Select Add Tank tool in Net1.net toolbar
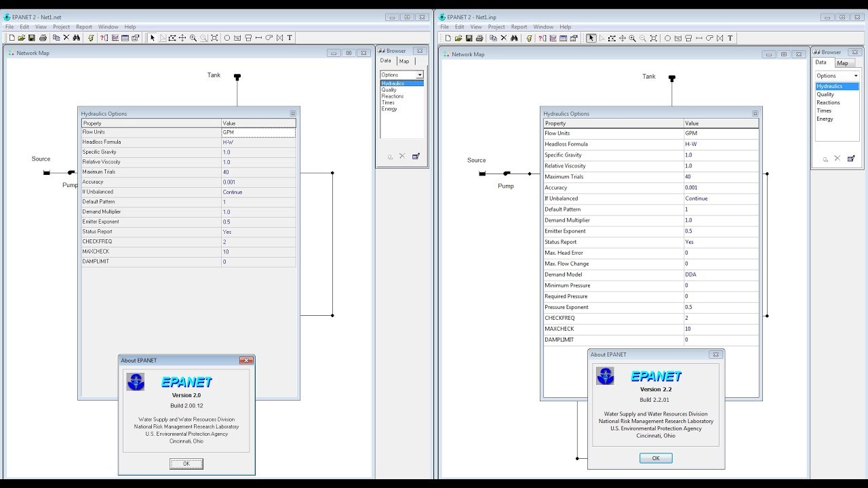The height and width of the screenshot is (488, 868). pyautogui.click(x=248, y=38)
